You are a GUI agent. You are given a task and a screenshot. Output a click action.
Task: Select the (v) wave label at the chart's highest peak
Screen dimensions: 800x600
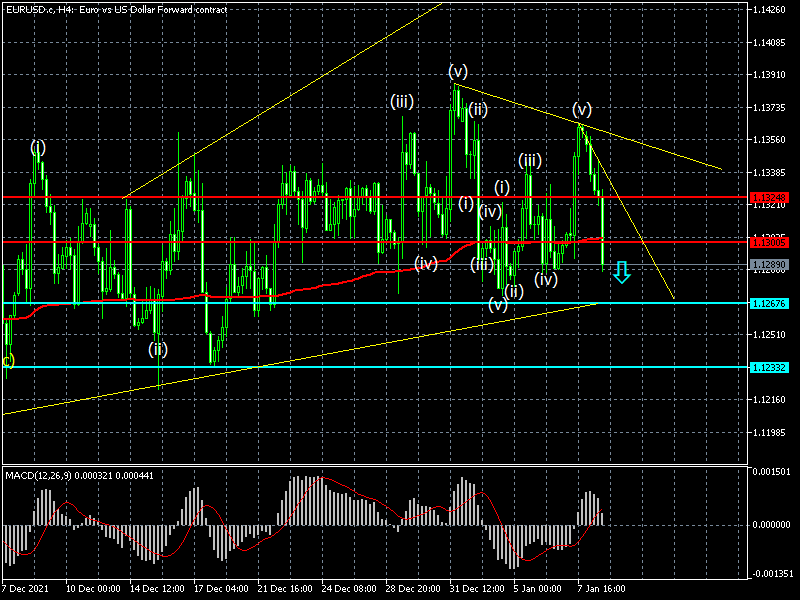458,71
